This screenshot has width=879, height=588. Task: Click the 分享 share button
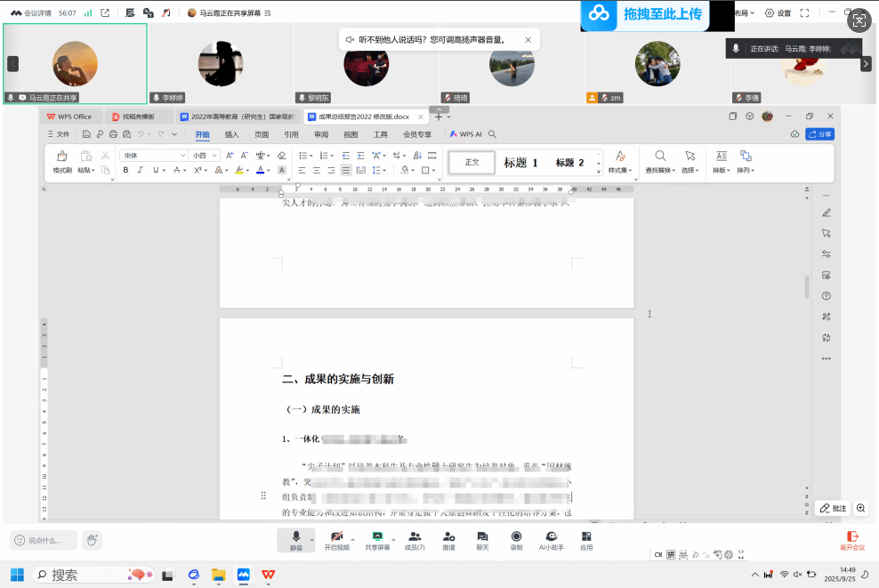pos(819,134)
